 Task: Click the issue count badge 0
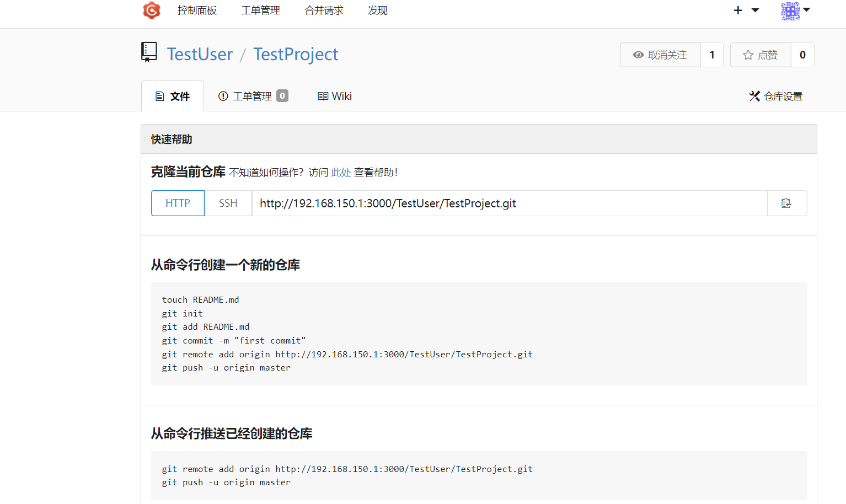click(282, 96)
